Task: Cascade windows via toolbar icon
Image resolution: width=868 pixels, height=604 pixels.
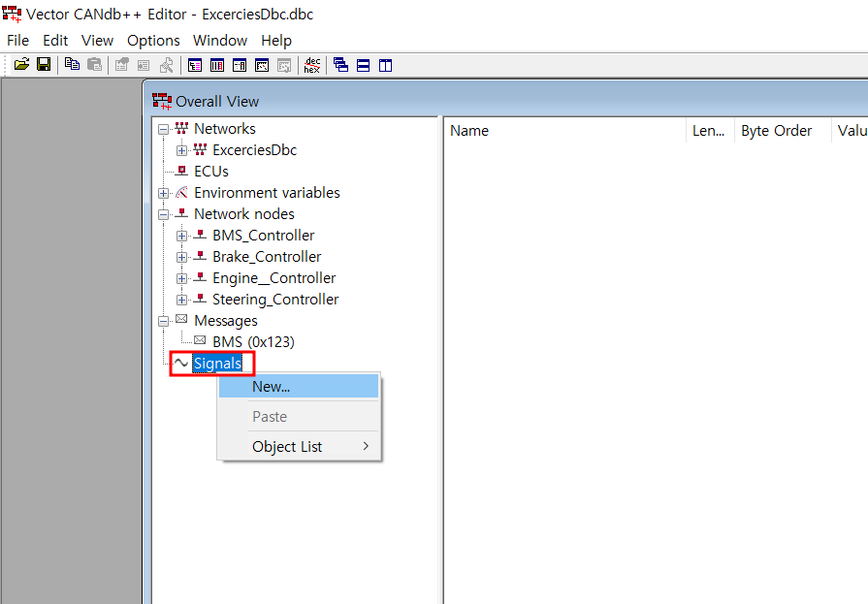Action: click(341, 65)
